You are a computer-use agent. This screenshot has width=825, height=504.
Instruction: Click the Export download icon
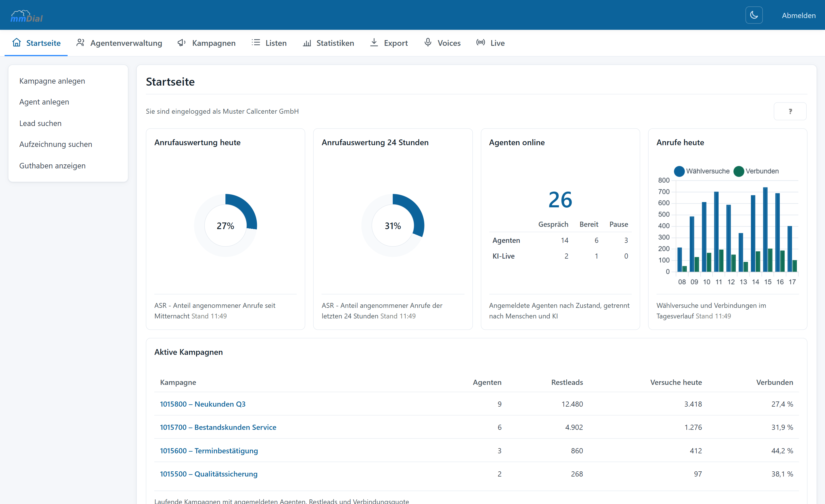click(374, 42)
